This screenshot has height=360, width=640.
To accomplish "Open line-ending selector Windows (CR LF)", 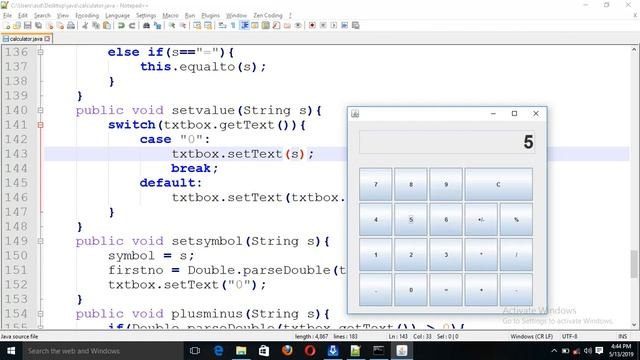I will click(531, 336).
